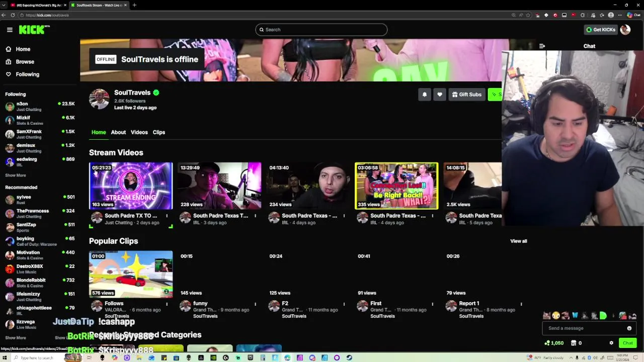Open options for the Report 1 clip

pos(521,304)
